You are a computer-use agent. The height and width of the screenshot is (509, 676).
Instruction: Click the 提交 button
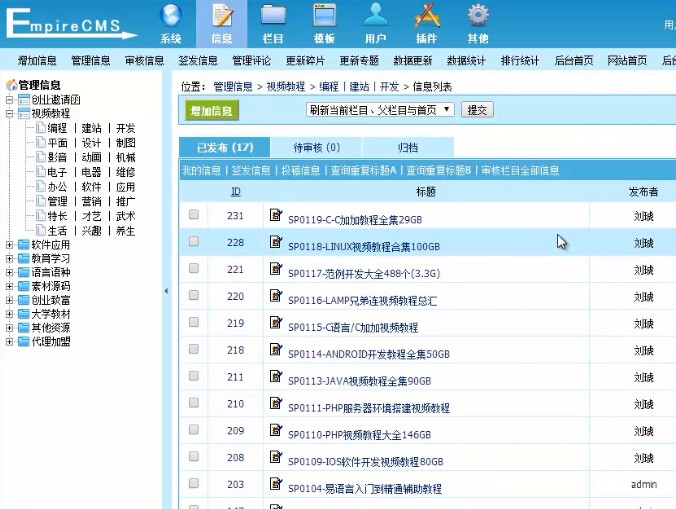click(x=477, y=110)
